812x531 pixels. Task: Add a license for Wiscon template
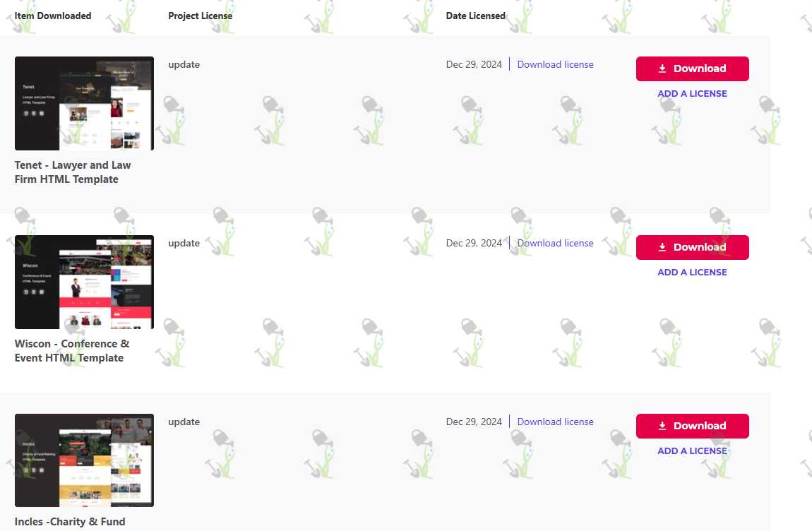[x=692, y=273]
